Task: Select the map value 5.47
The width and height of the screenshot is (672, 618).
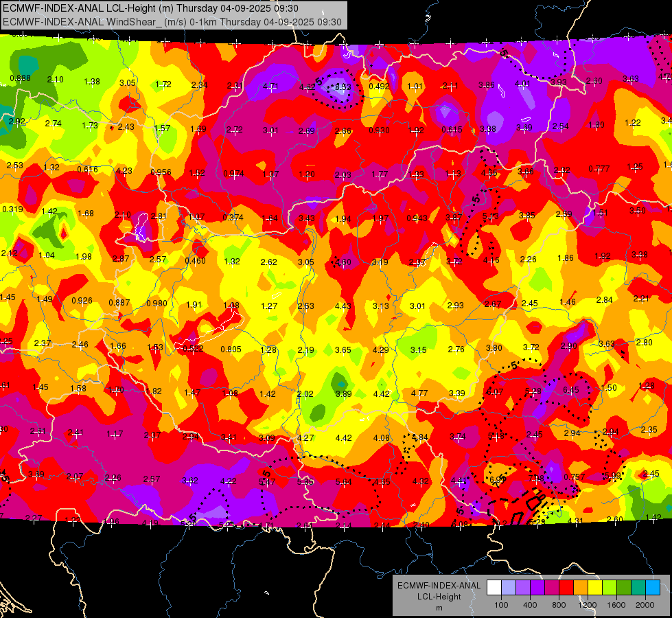Action: point(267,481)
